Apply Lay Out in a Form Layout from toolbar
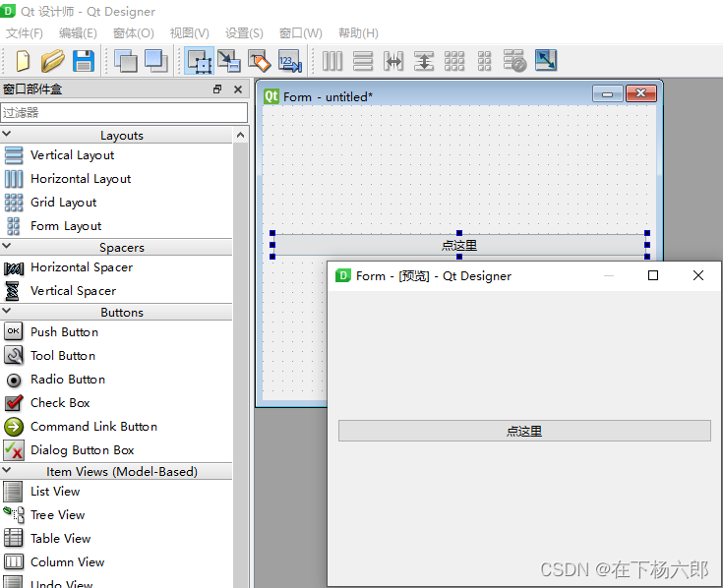 pyautogui.click(x=485, y=61)
